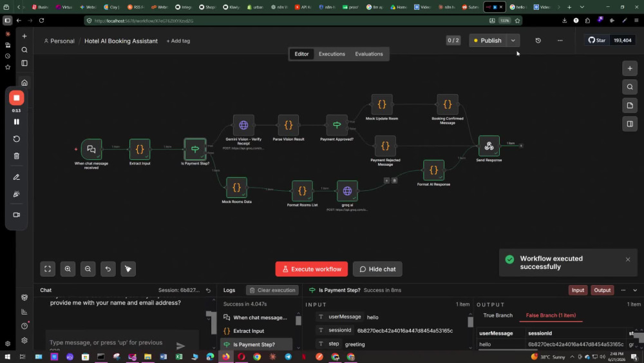
Task: Click the n8n sidebar search icon
Action: (x=24, y=50)
